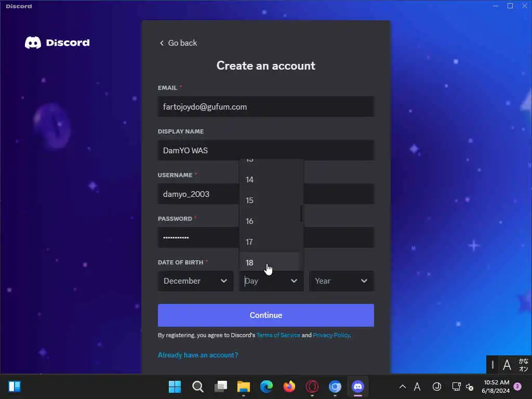The image size is (532, 399).
Task: Click Discord icon on taskbar
Action: point(358,387)
